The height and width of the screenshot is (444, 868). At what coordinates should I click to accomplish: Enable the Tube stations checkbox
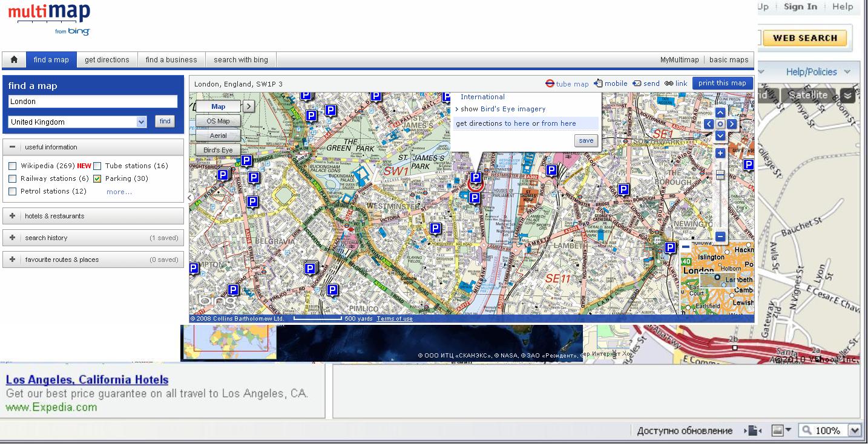tap(97, 166)
